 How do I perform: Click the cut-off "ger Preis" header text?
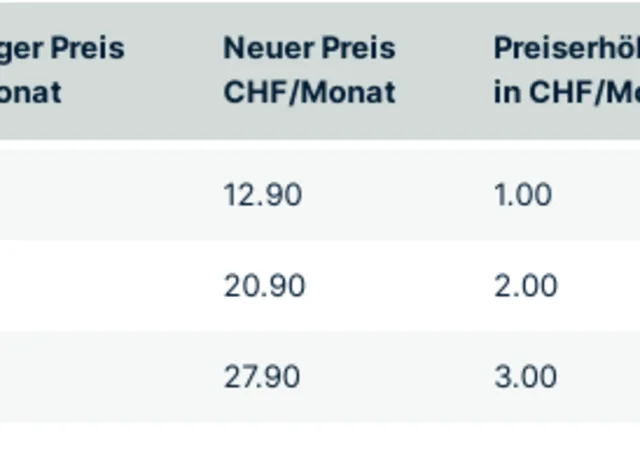click(x=62, y=48)
